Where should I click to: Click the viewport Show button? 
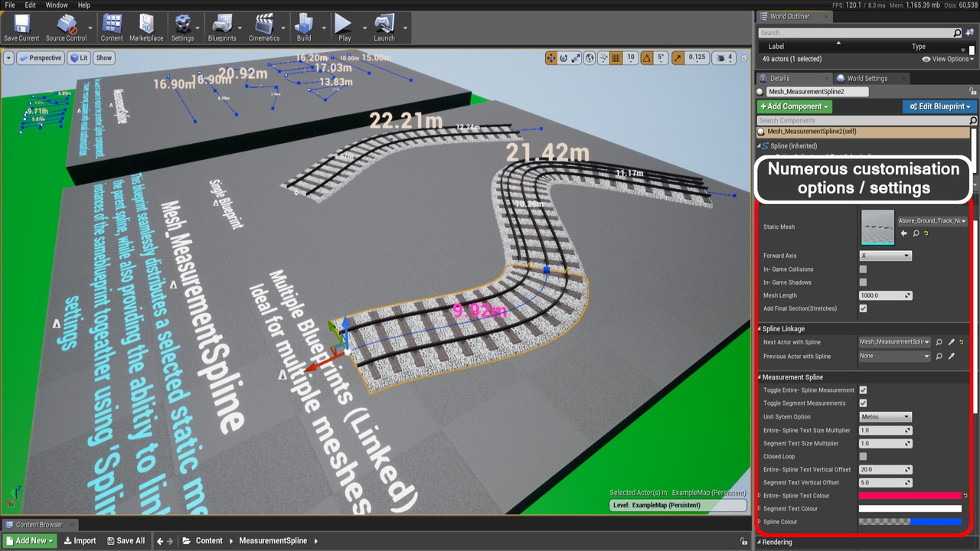[x=104, y=57]
